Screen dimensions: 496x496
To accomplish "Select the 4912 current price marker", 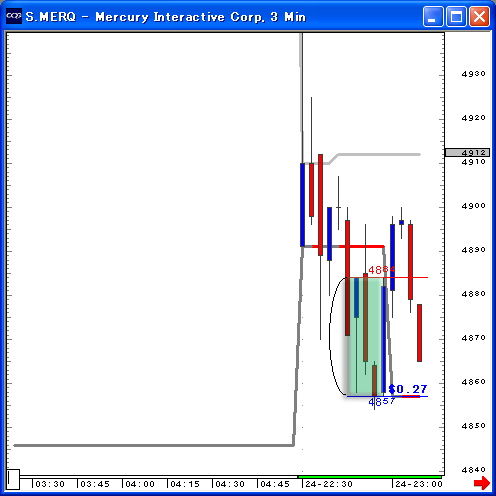I will click(467, 153).
